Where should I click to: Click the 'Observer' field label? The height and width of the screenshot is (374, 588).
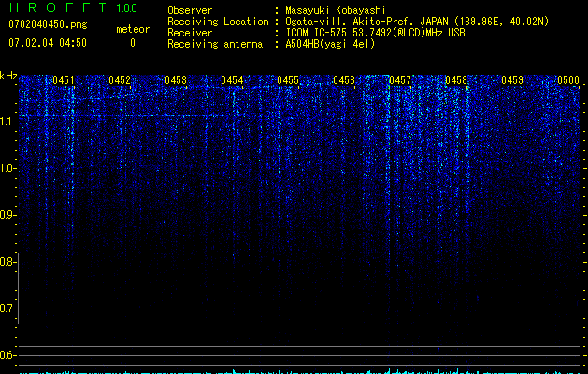tap(190, 10)
